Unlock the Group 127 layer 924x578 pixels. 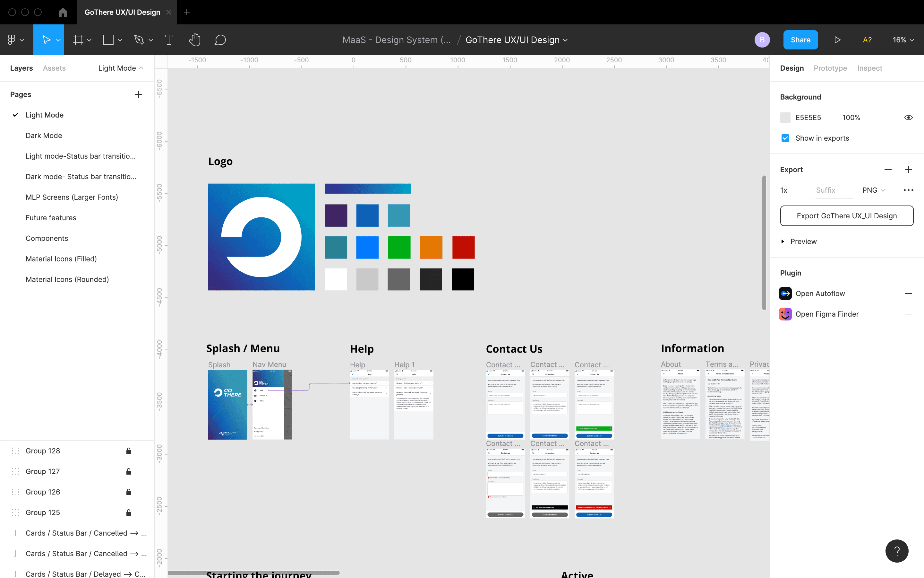(x=129, y=472)
